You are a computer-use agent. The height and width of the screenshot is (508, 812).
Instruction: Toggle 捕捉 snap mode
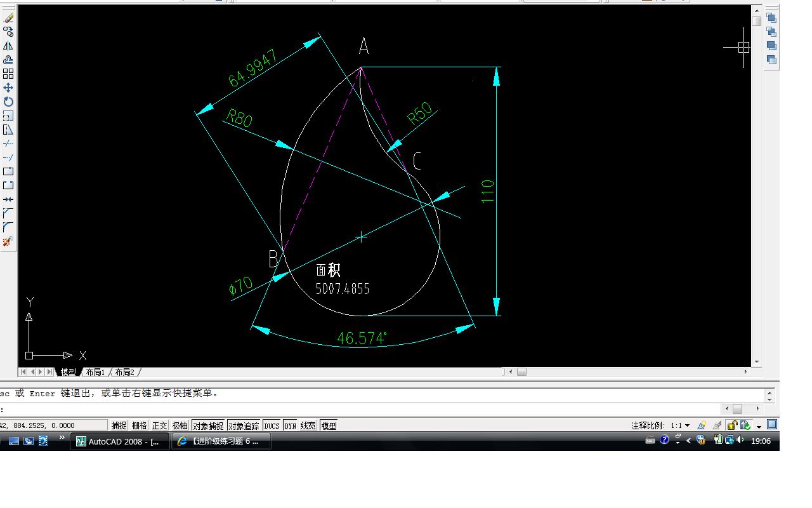click(119, 425)
